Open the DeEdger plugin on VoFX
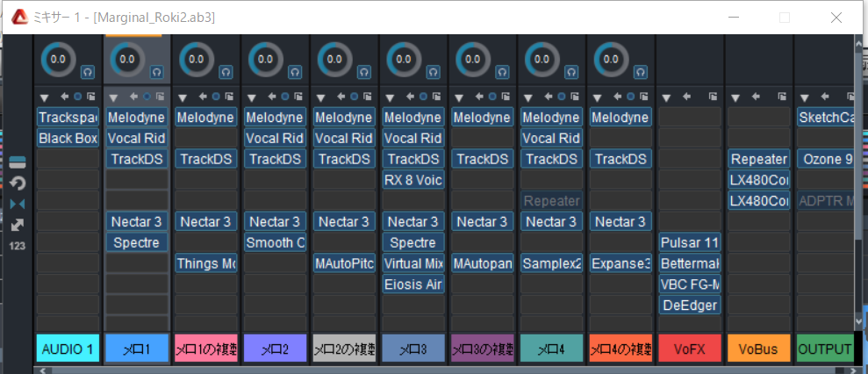 click(x=690, y=306)
